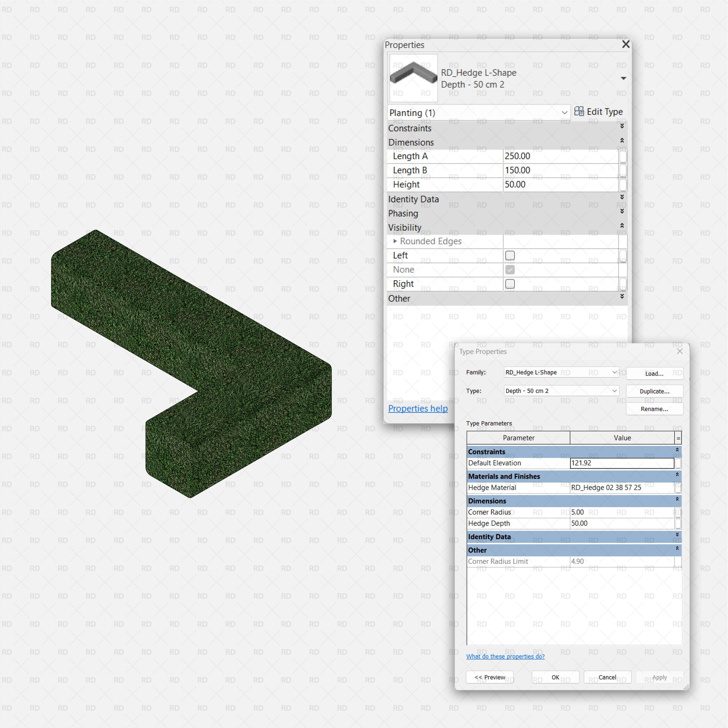
Task: Expand the Rounded Edges disclosure triangle
Action: tap(395, 241)
